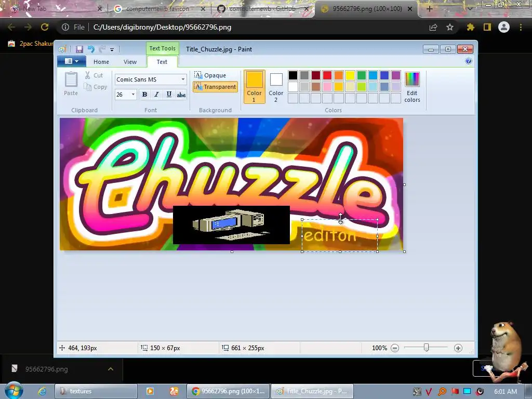
Task: Click the red V tray icon
Action: [429, 392]
